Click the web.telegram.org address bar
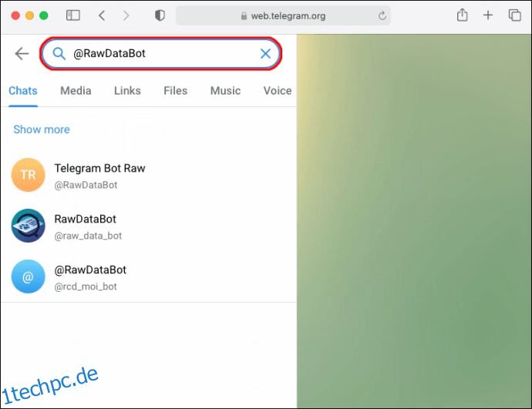This screenshot has width=532, height=409. (283, 15)
